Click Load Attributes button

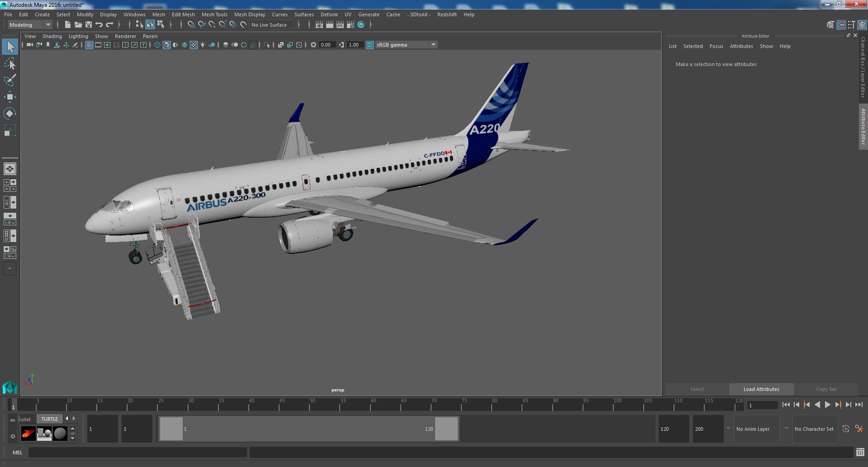(x=761, y=389)
